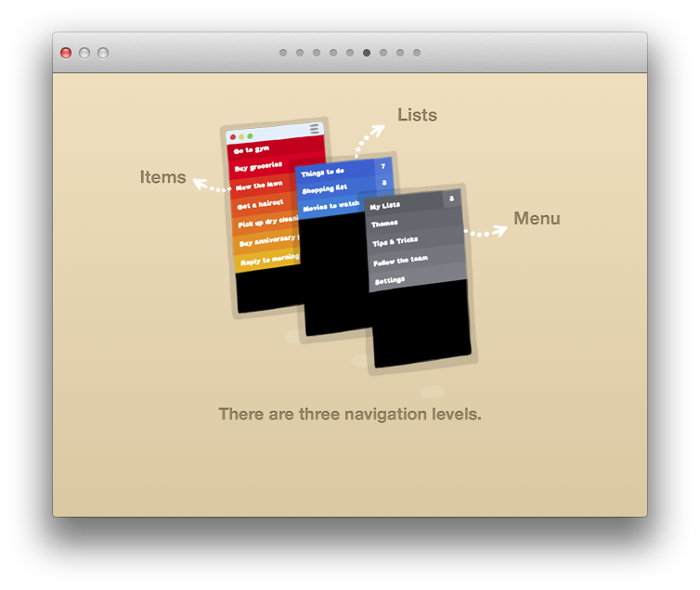Click the dotted arrow pointing to Items

coord(212,186)
